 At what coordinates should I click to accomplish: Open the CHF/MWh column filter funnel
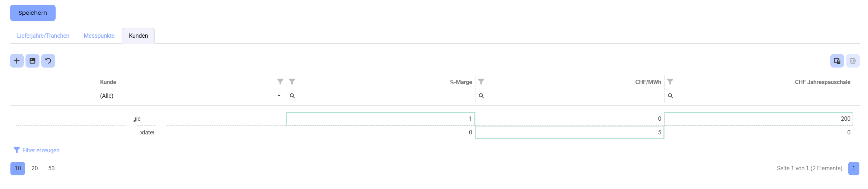pos(481,82)
